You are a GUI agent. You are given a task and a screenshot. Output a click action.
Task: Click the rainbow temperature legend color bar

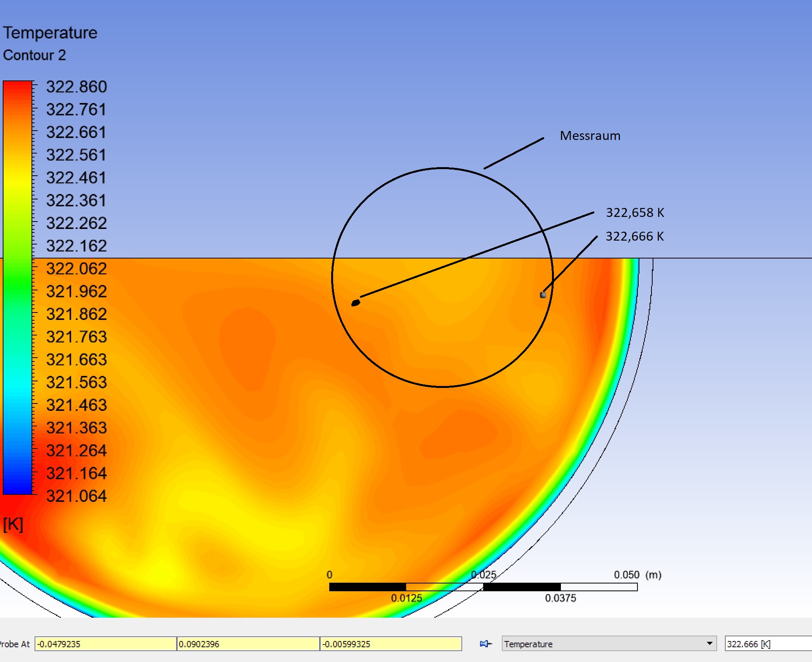tap(17, 288)
